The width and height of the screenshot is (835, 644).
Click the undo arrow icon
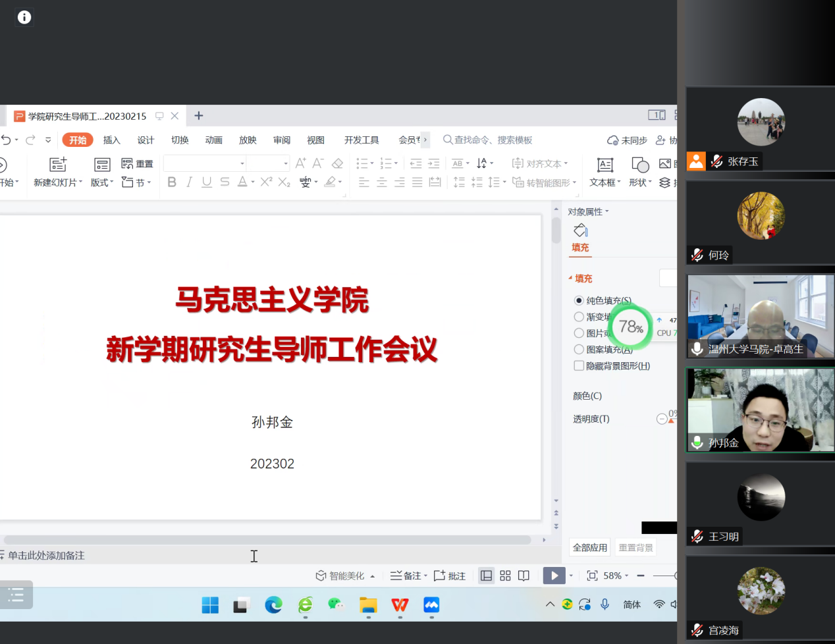[7, 140]
